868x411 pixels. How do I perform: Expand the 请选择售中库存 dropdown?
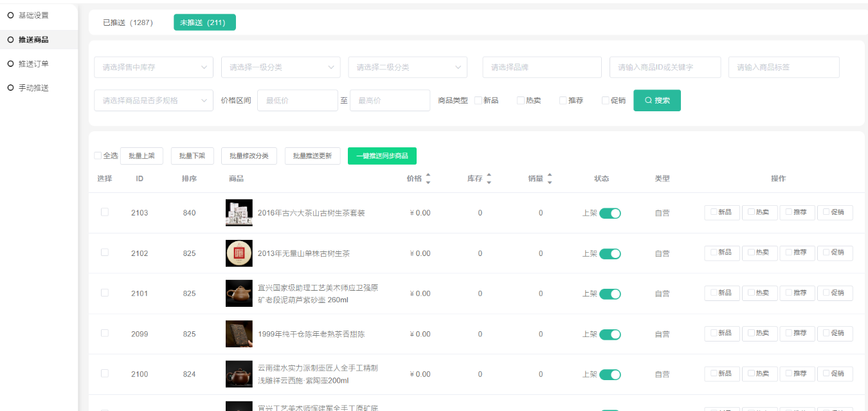point(154,67)
